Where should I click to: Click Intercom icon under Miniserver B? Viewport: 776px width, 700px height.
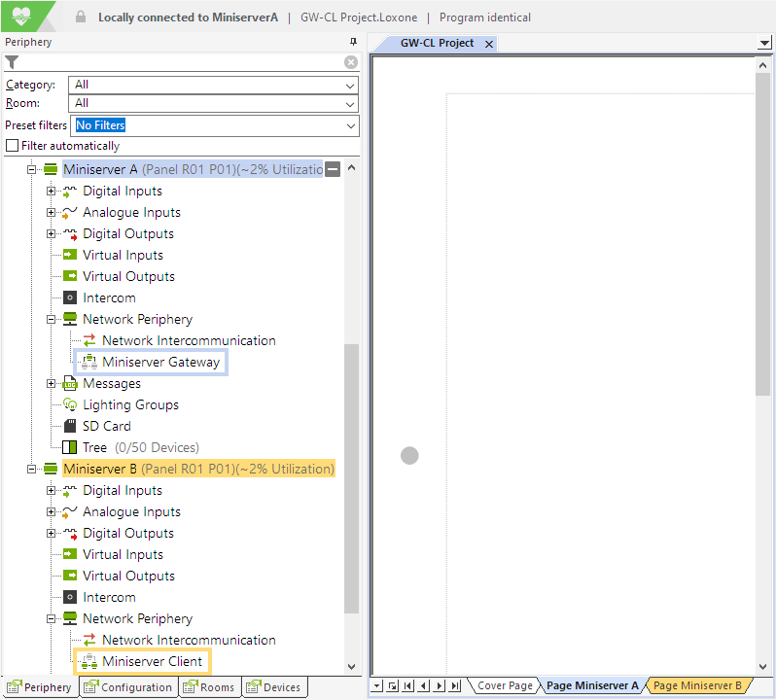[x=70, y=597]
